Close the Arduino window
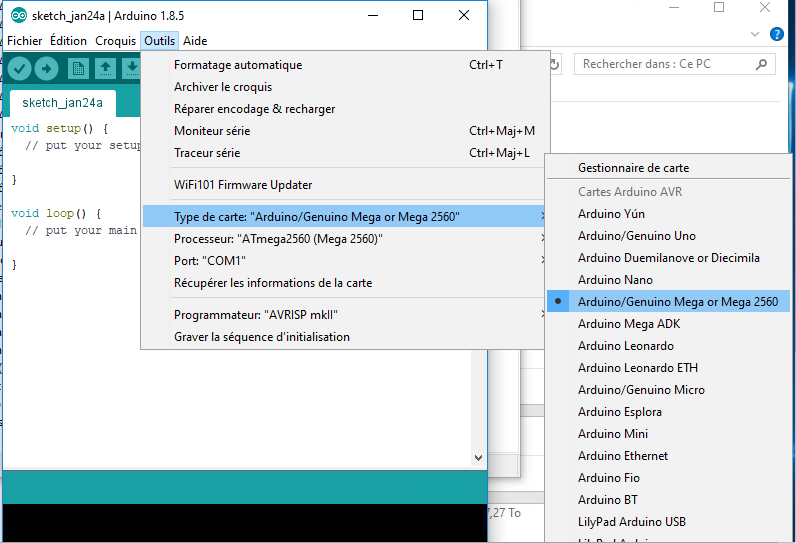 (x=463, y=16)
